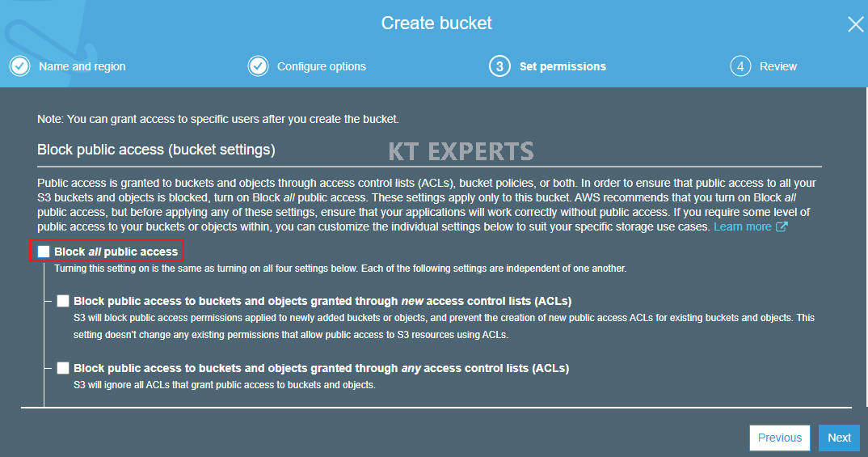Jump to the Review step

(777, 66)
